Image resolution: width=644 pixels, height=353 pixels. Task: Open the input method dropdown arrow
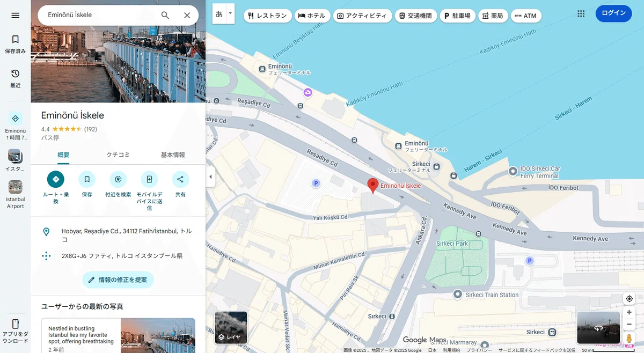[230, 13]
